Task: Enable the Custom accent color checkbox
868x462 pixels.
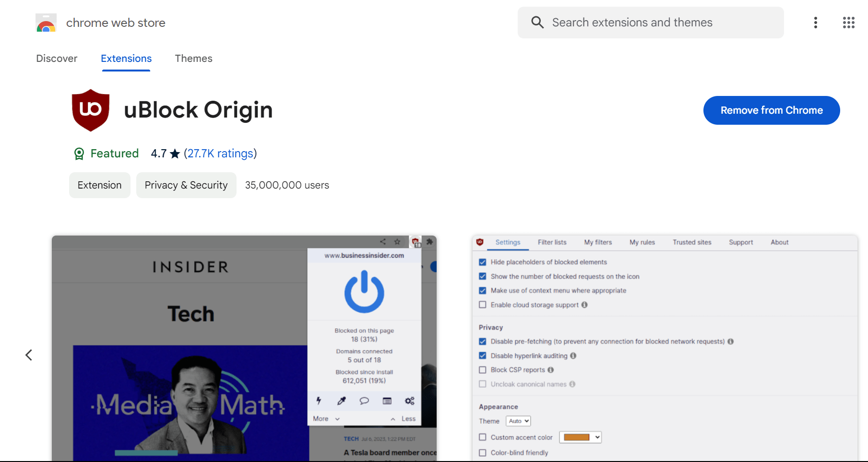Action: coord(483,438)
